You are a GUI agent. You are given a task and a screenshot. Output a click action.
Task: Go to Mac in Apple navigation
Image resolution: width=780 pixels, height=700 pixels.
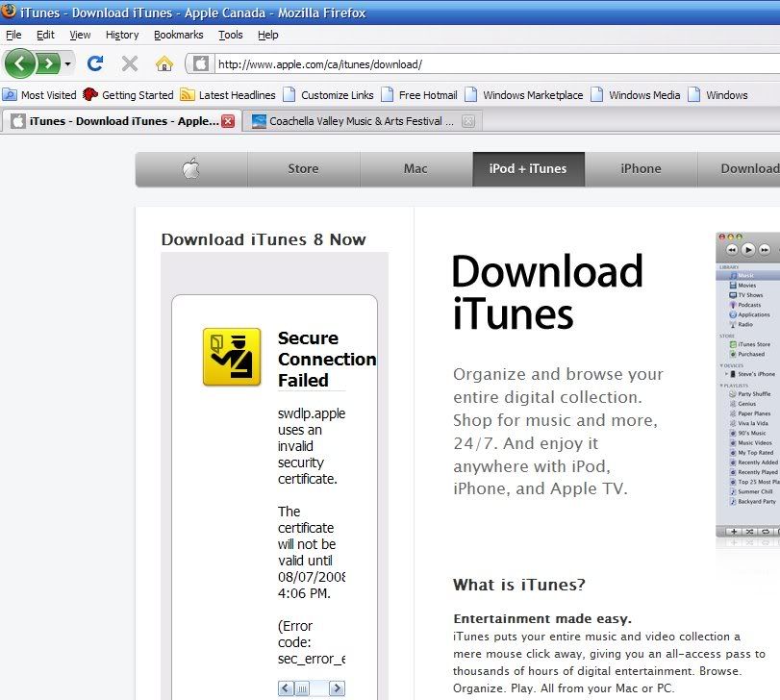415,169
